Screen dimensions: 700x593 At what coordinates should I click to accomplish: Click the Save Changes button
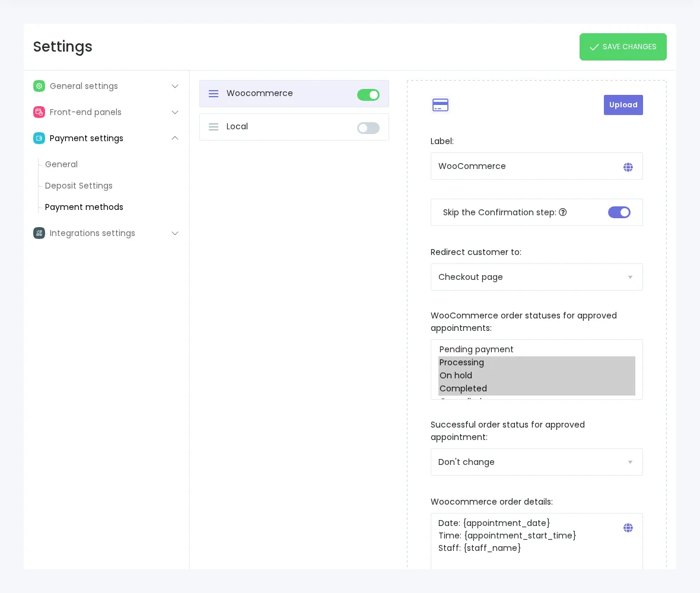623,47
